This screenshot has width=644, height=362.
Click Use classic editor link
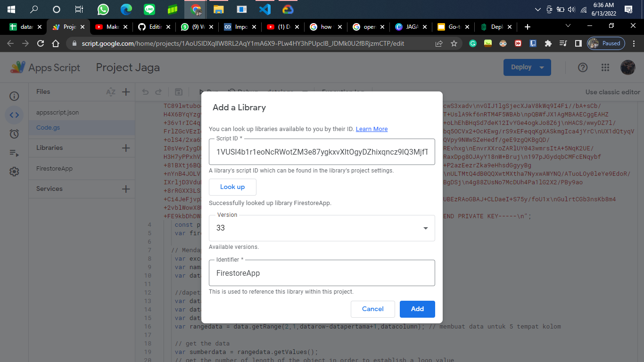pyautogui.click(x=613, y=92)
